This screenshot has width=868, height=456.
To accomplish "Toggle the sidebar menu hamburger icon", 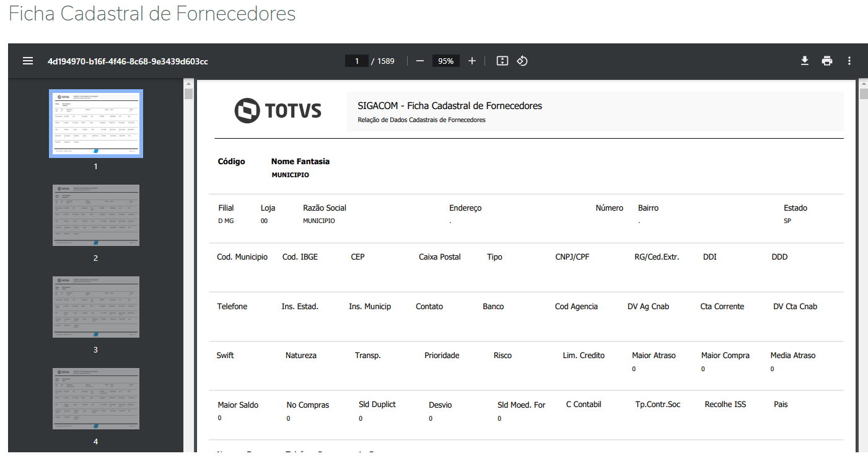I will 28,61.
